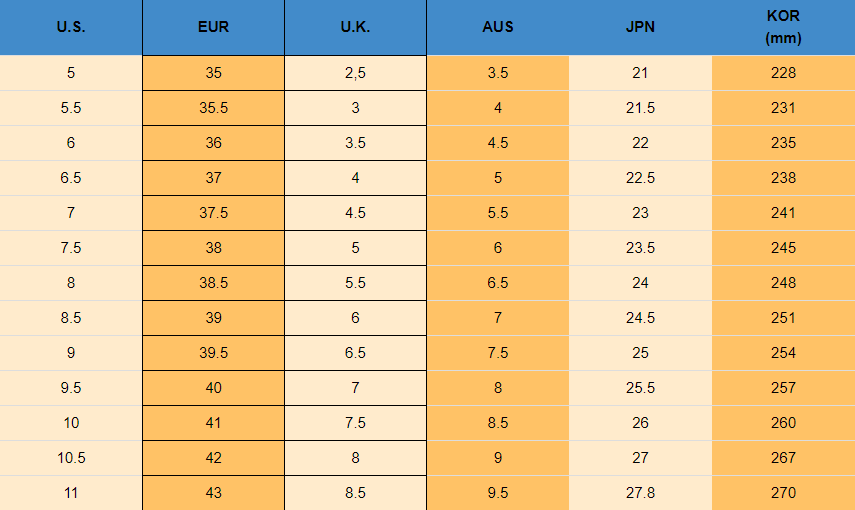Image resolution: width=855 pixels, height=510 pixels.
Task: Select the KOR (mm) column header
Action: 783,27
